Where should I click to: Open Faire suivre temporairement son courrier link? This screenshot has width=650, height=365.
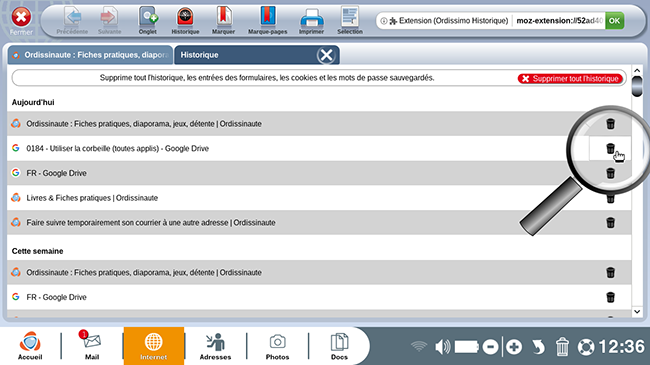(151, 223)
